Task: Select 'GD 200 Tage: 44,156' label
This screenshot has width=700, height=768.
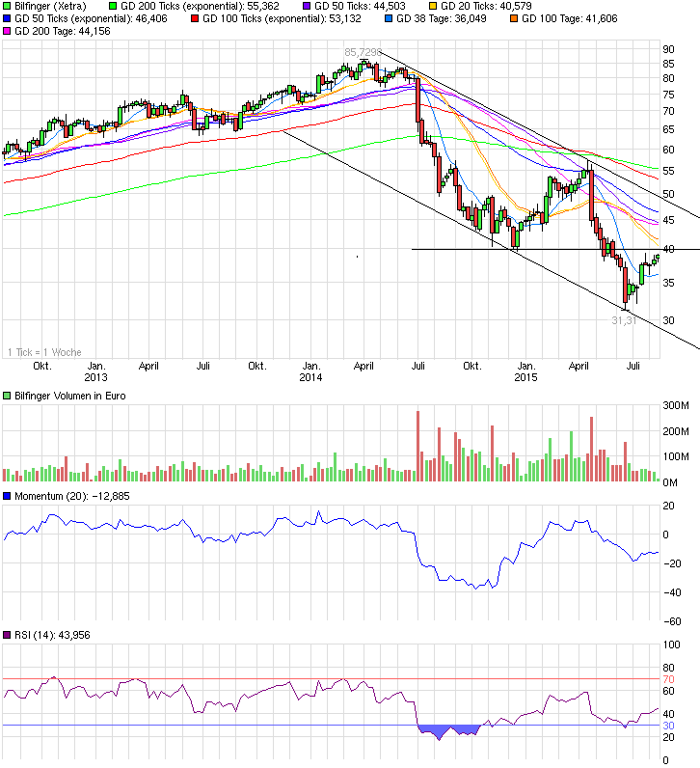Action: point(63,31)
